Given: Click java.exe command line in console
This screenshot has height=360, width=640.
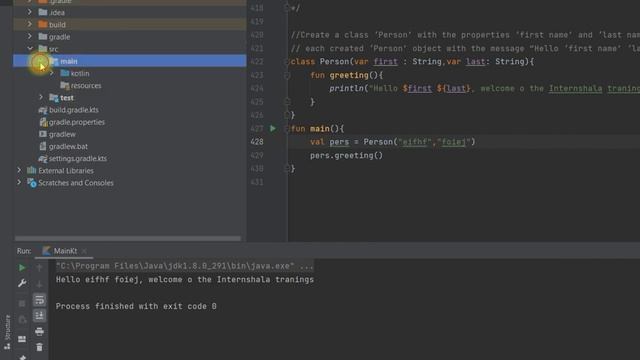Looking at the screenshot, I should click(x=184, y=266).
